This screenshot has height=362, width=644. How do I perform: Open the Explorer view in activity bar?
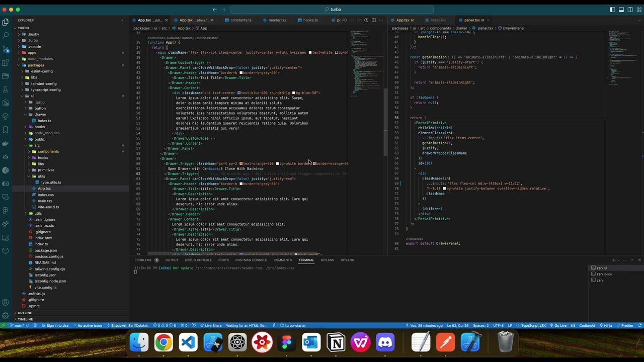(6, 22)
